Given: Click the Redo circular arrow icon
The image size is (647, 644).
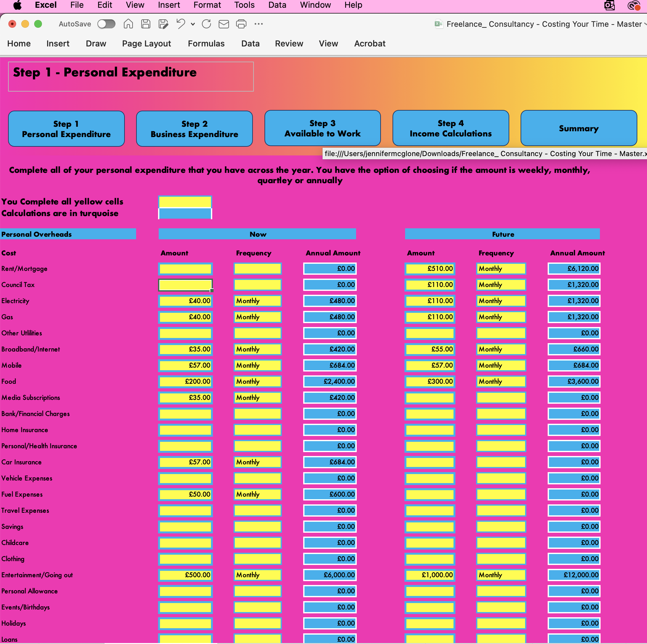Looking at the screenshot, I should [206, 24].
